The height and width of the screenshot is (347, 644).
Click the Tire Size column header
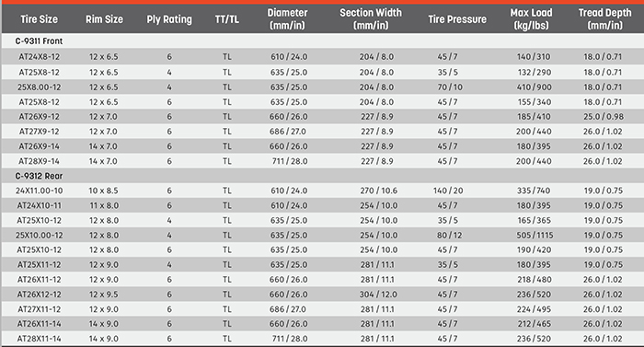click(39, 19)
